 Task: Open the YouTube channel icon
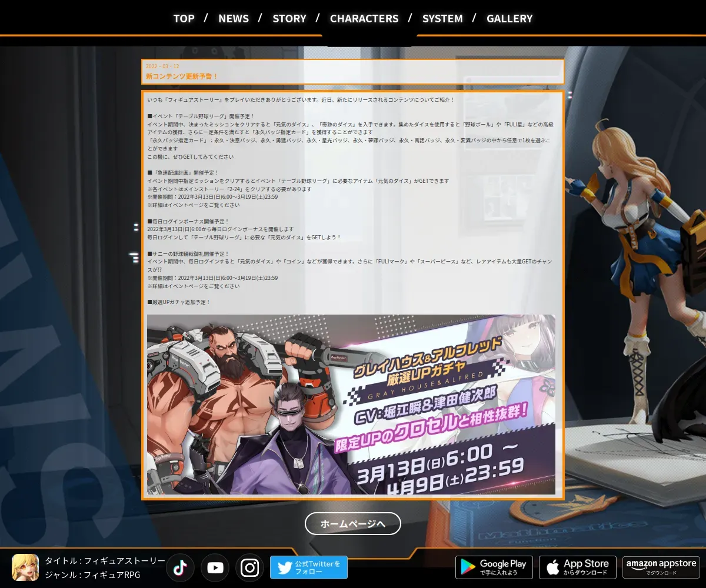pos(215,567)
